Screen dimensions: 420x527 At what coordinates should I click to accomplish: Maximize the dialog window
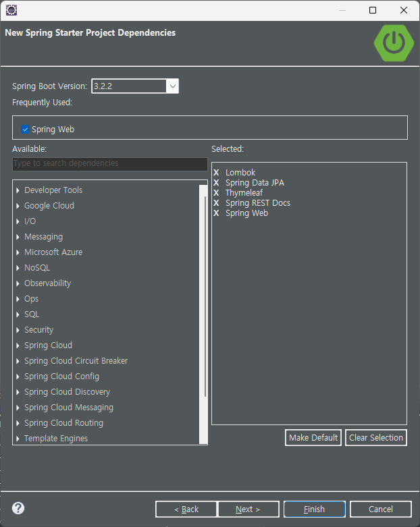[373, 10]
